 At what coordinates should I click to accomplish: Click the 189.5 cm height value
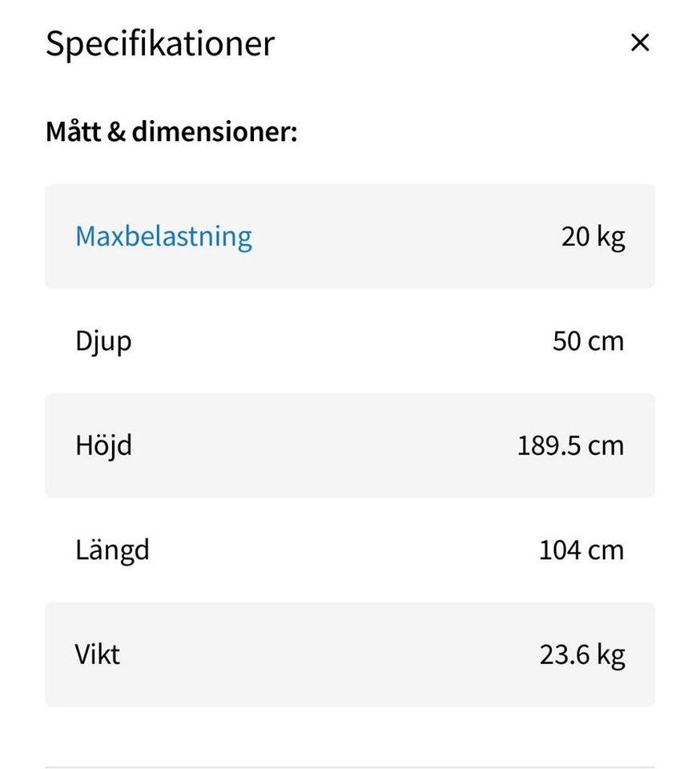570,445
